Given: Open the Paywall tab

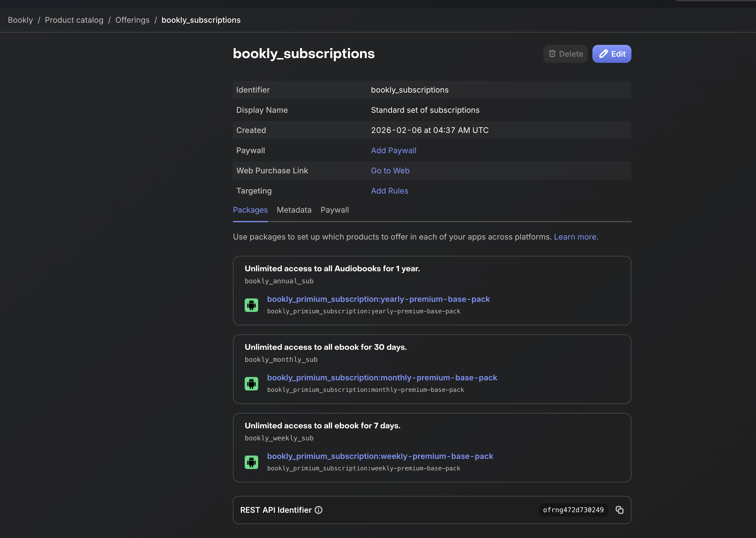Looking at the screenshot, I should click(x=335, y=210).
